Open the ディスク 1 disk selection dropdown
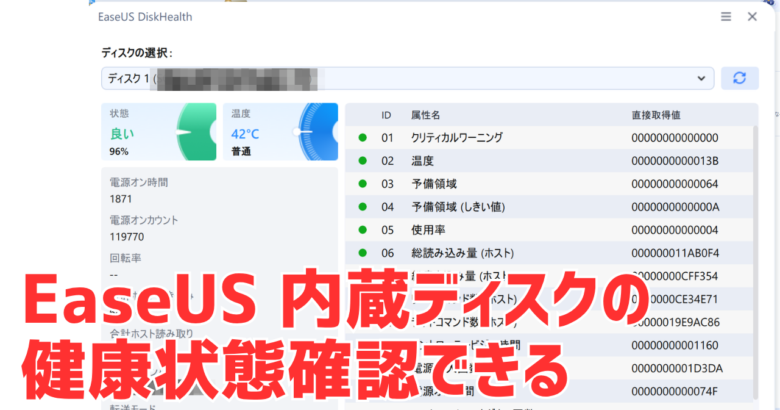This screenshot has width=780, height=410. click(407, 78)
